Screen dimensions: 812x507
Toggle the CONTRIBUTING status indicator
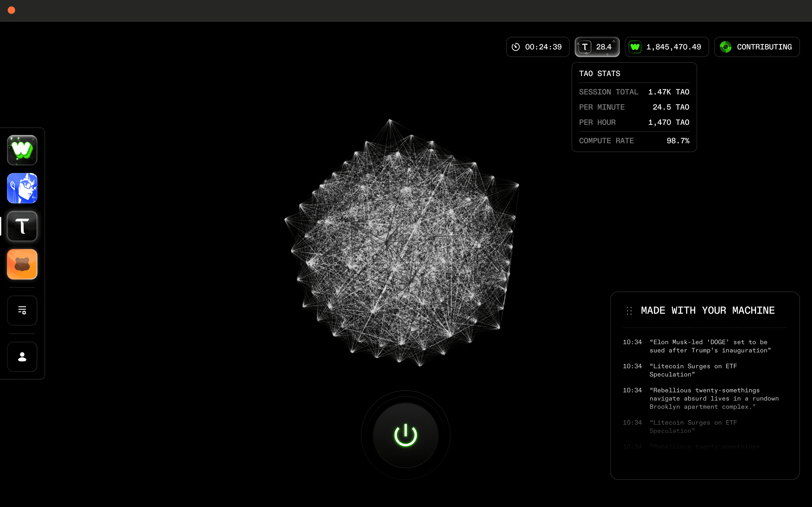(x=757, y=47)
